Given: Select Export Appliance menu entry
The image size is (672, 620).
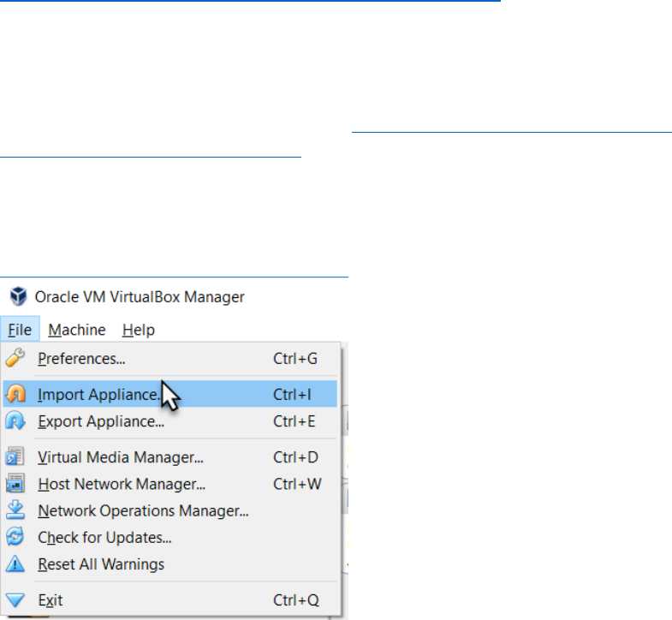Looking at the screenshot, I should click(x=170, y=421).
